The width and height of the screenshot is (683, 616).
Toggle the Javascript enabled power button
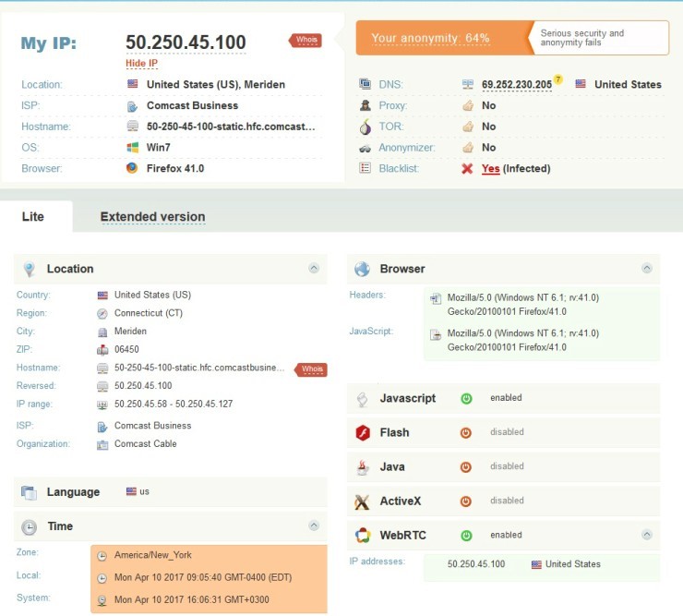pos(466,398)
